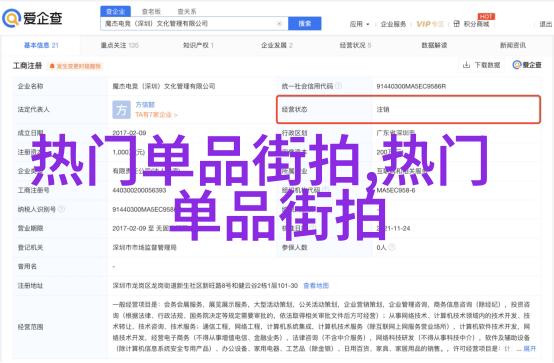This screenshot has width=554, height=363.
Task: Click the help icon beside 统一社会信用代码
Action: [x=338, y=86]
